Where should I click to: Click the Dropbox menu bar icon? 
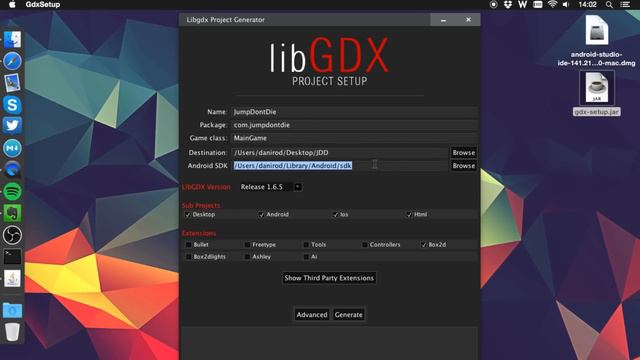point(508,4)
